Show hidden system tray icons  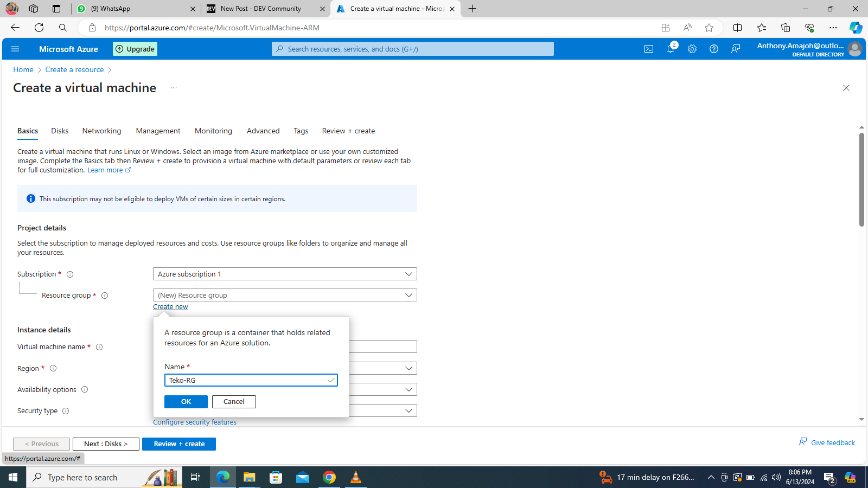pos(711,477)
